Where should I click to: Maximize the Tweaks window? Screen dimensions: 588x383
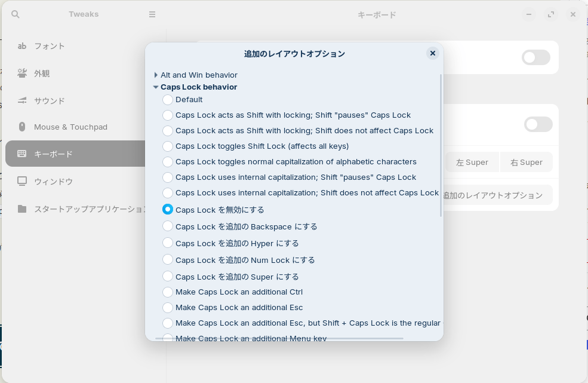click(551, 14)
